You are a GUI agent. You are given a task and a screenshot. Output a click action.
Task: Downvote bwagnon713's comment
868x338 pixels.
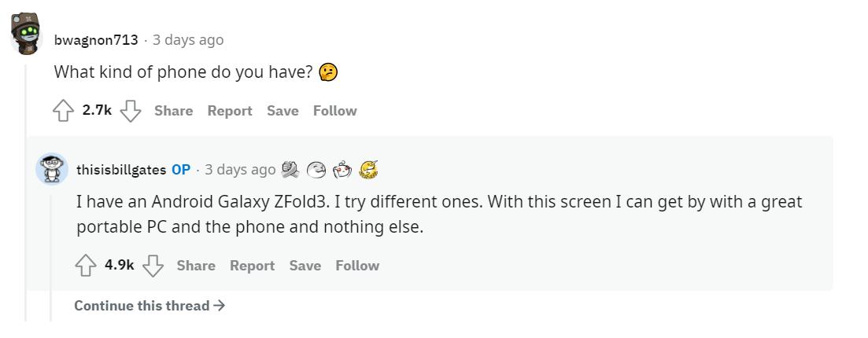tap(131, 111)
